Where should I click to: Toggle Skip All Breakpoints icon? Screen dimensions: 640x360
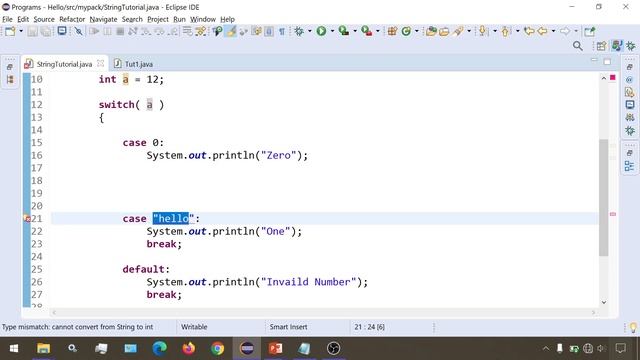pyautogui.click(x=79, y=31)
